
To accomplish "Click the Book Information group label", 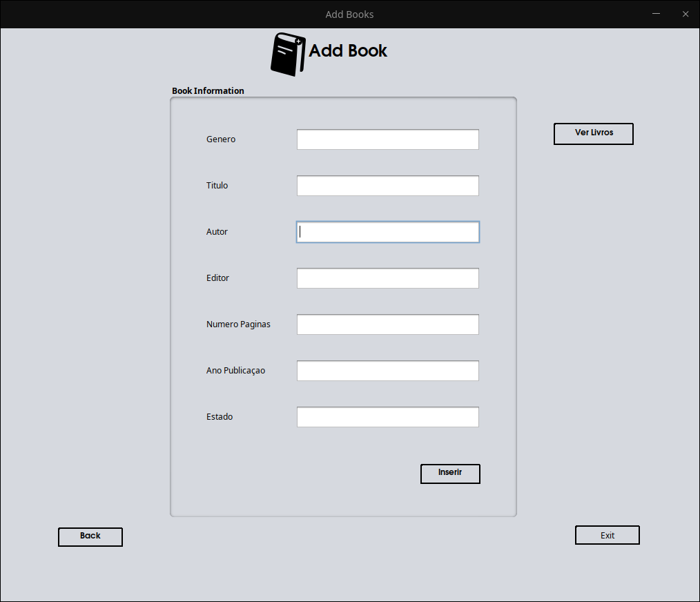I will (x=208, y=91).
